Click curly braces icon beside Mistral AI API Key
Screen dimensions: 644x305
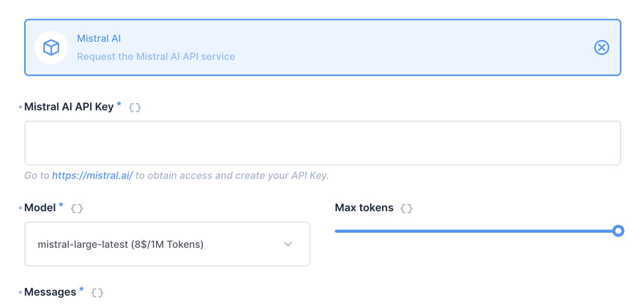135,108
